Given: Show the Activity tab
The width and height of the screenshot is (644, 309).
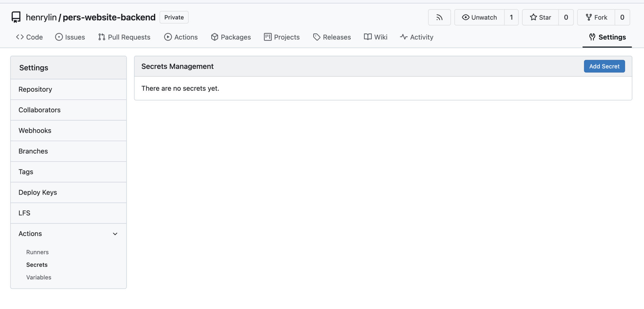Looking at the screenshot, I should coord(417,37).
